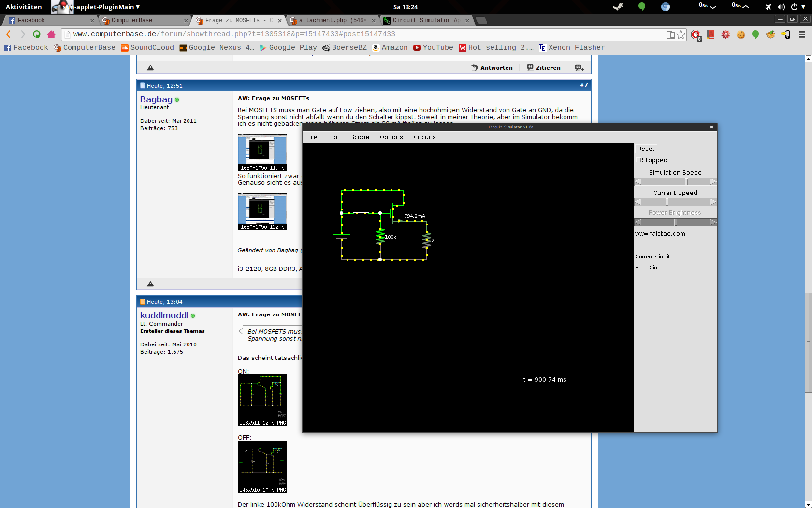
Task: Click the Reset button in Circuit Simulator
Action: point(646,149)
